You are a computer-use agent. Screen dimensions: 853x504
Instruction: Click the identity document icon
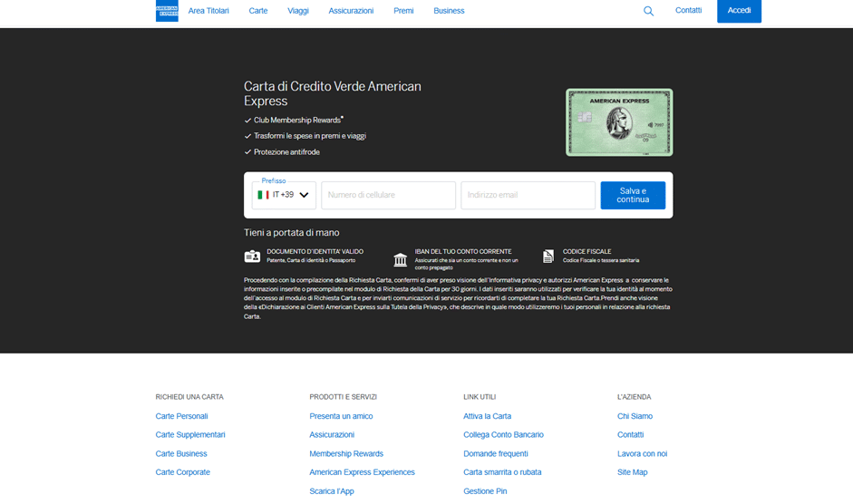[x=252, y=257]
